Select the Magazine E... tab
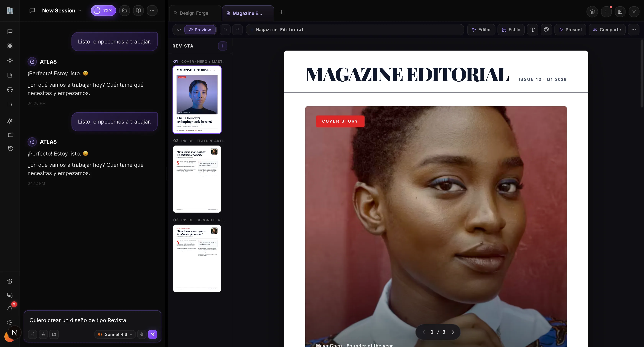Viewport: 644px width, 347px height. [x=248, y=13]
